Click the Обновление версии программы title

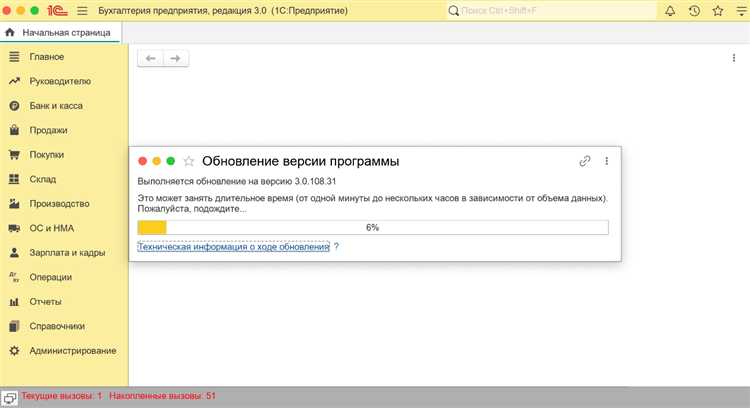pyautogui.click(x=300, y=161)
